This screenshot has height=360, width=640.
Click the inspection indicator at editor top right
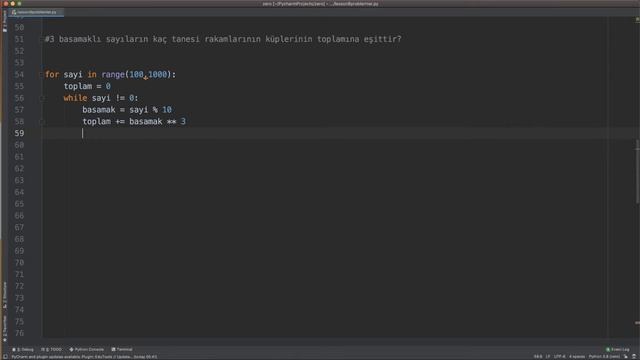pyautogui.click(x=637, y=19)
